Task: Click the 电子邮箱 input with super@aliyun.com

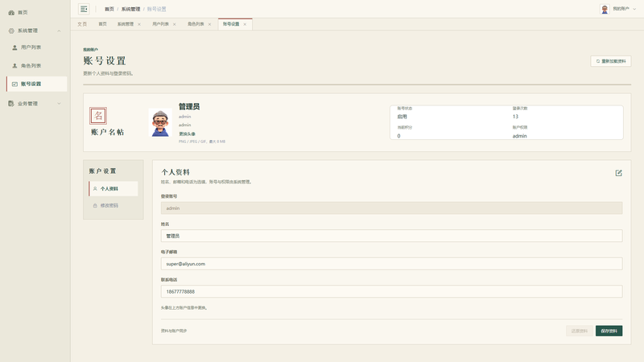Action: coord(391,264)
